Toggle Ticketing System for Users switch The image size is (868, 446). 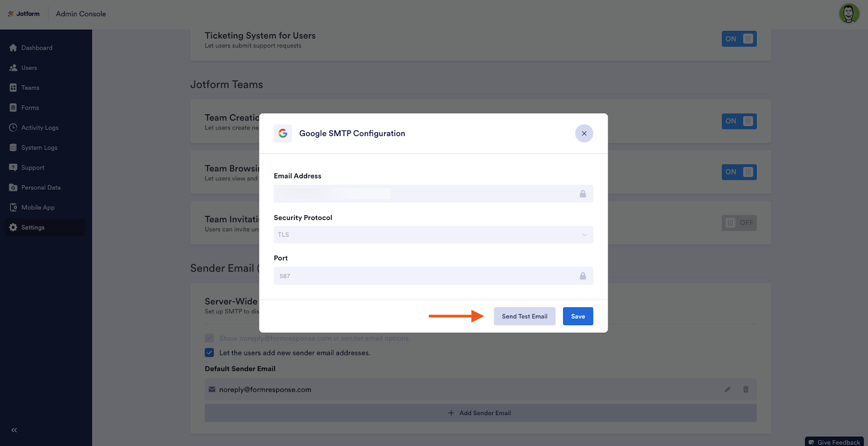click(739, 39)
